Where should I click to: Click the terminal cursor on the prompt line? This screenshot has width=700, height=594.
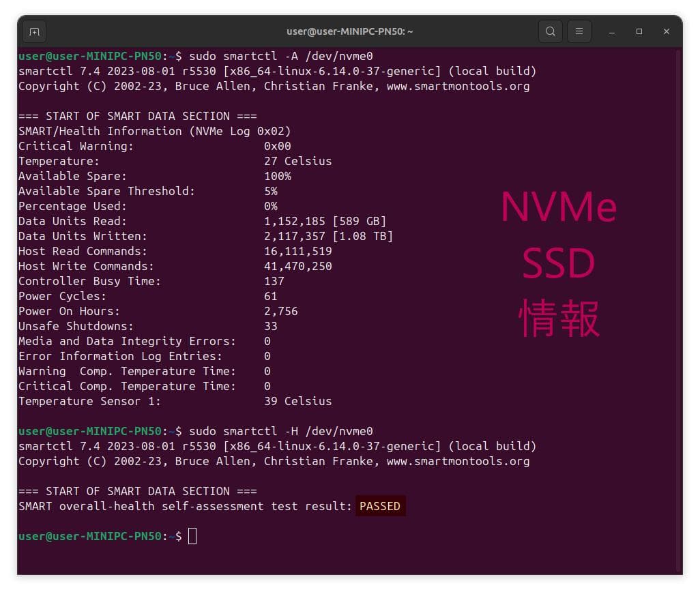(x=192, y=537)
